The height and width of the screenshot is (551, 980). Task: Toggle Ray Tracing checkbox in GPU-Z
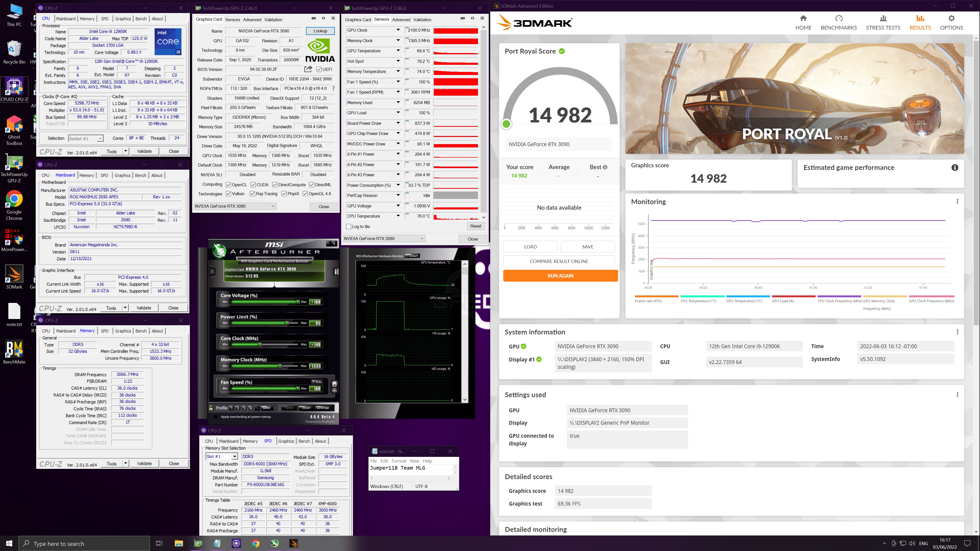252,194
